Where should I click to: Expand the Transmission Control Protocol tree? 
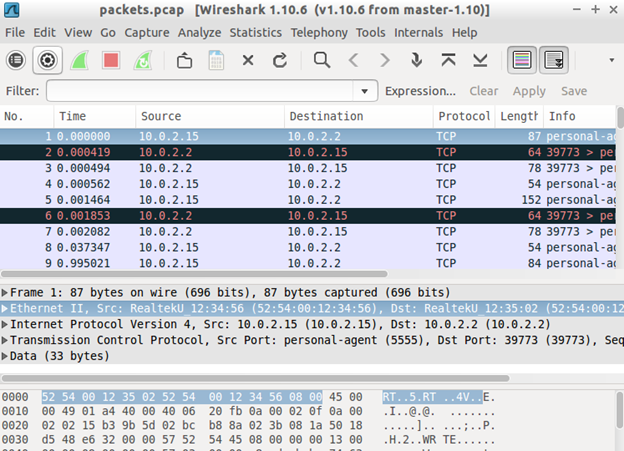coord(6,340)
